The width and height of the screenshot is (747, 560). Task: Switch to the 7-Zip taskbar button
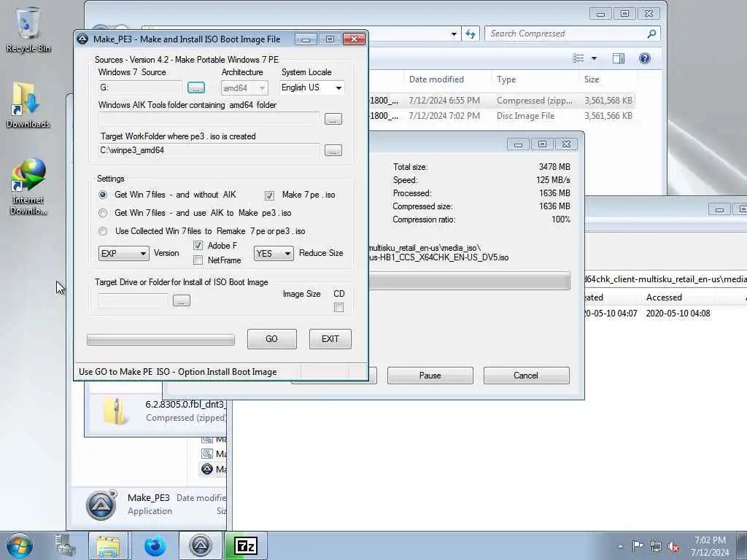pos(246,545)
